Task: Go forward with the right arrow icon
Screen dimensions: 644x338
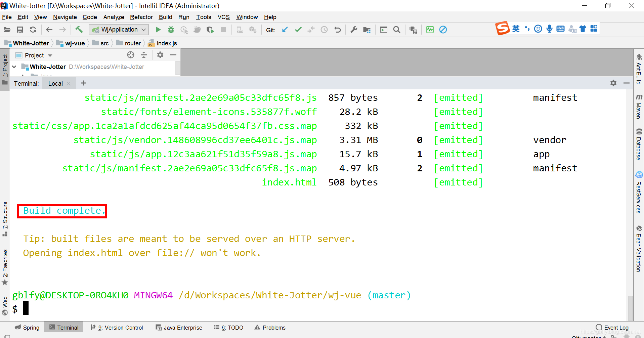Action: coord(62,30)
